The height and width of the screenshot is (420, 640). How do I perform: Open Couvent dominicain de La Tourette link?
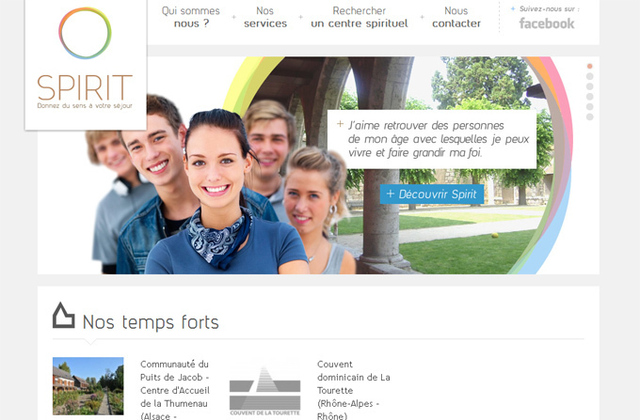pyautogui.click(x=353, y=390)
